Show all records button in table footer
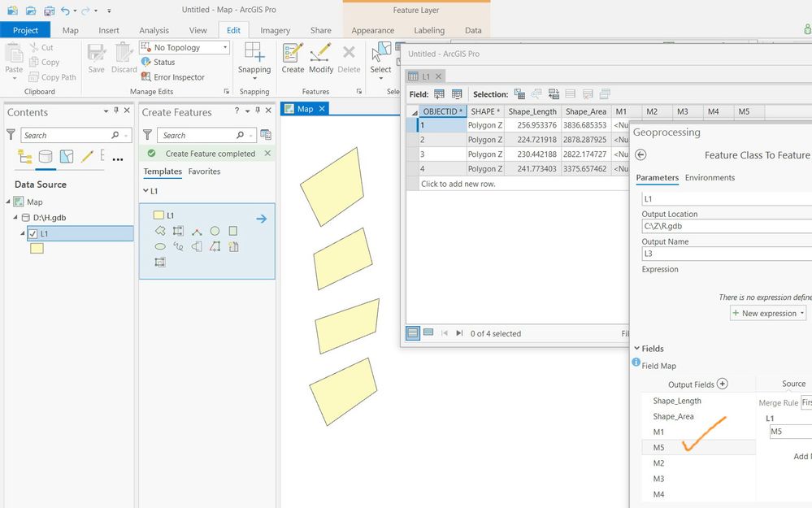 coord(413,333)
